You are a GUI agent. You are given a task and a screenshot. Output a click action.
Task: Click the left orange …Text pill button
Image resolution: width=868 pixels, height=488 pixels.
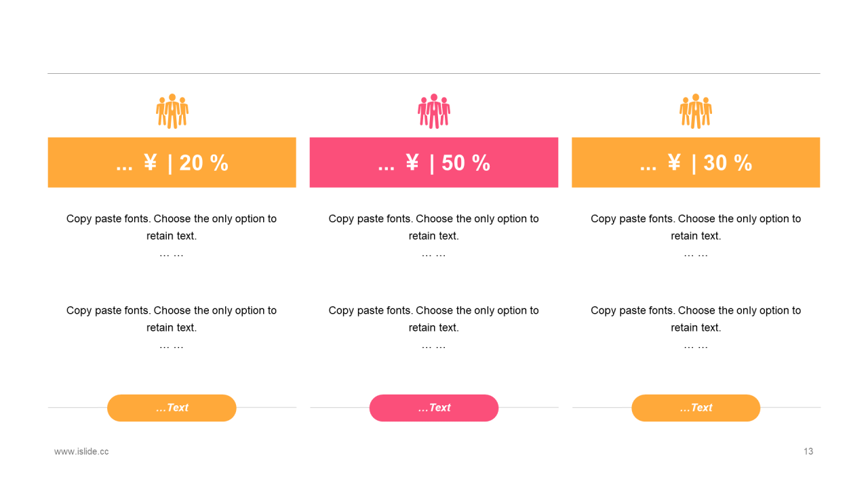click(172, 408)
